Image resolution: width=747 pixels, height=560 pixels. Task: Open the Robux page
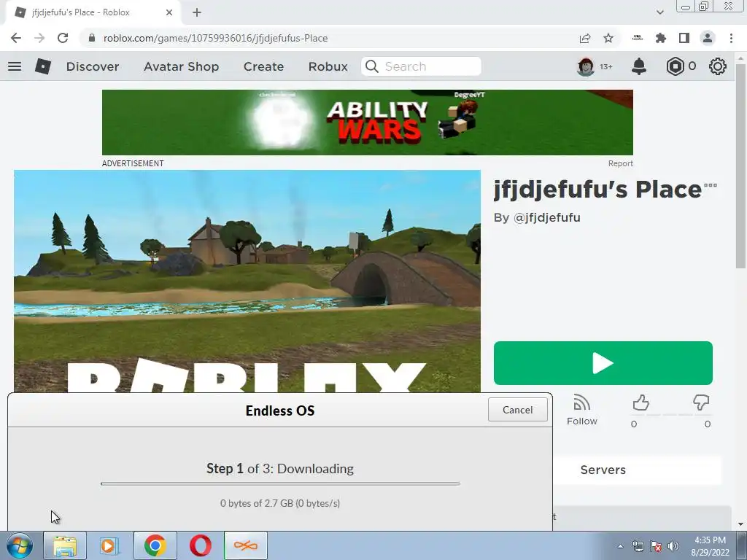coord(328,66)
